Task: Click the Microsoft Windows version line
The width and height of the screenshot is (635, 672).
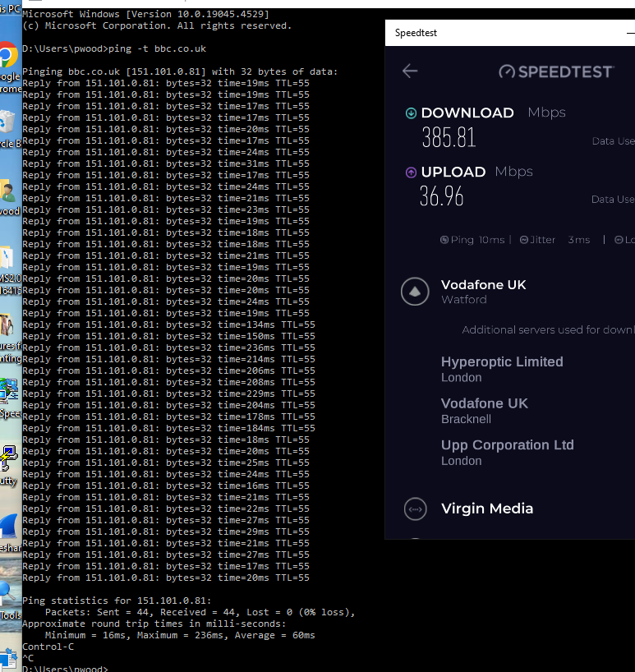Action: (145, 14)
